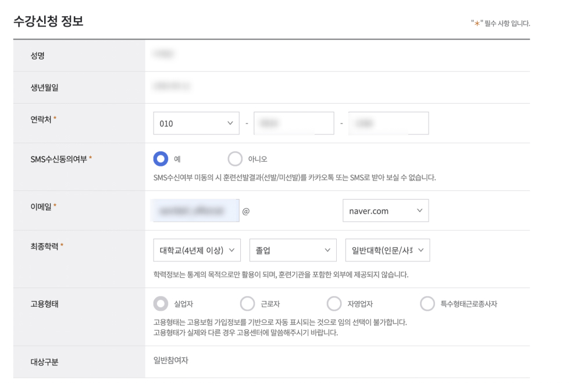Open the graduation status dropdown showing 졸업
The width and height of the screenshot is (588, 383).
(x=293, y=250)
